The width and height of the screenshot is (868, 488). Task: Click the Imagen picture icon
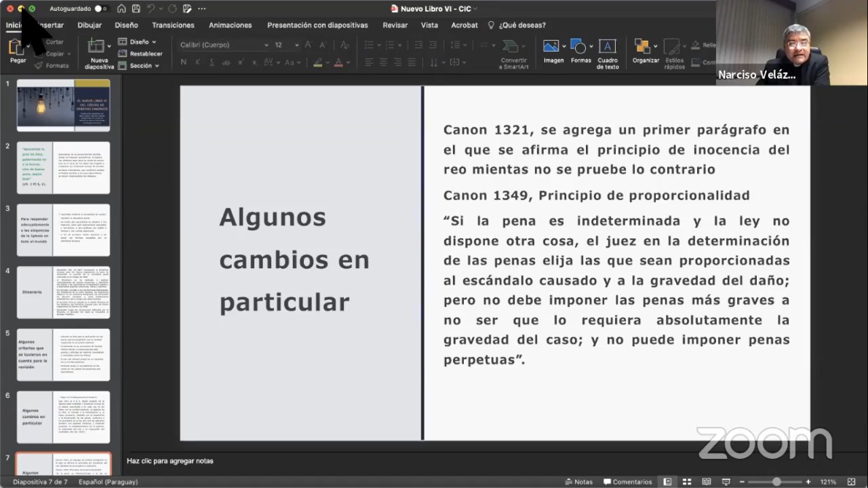tap(551, 47)
